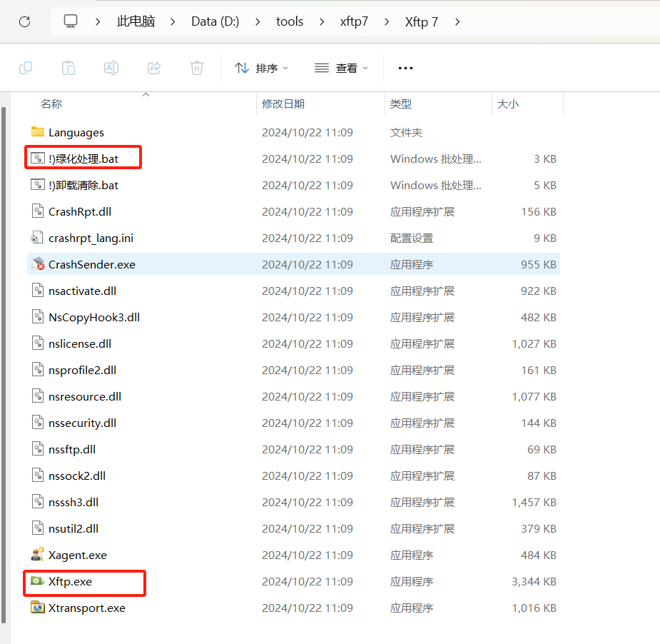The image size is (660, 644).
Task: Click the 配置设置 type cell
Action: point(411,238)
